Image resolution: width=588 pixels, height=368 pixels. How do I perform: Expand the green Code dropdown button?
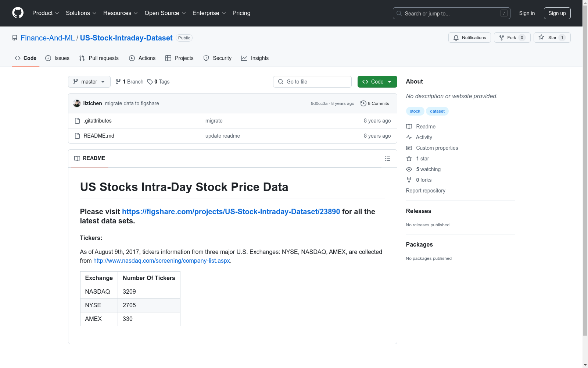[377, 82]
